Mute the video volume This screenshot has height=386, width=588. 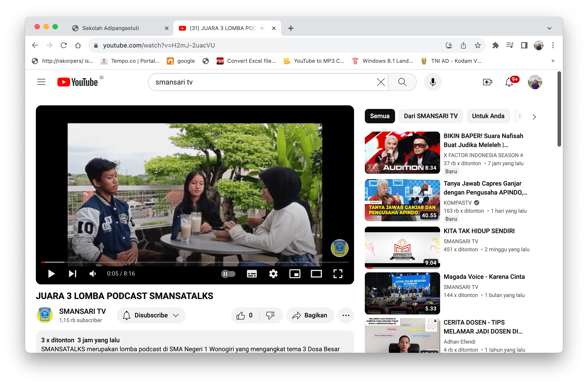point(93,274)
